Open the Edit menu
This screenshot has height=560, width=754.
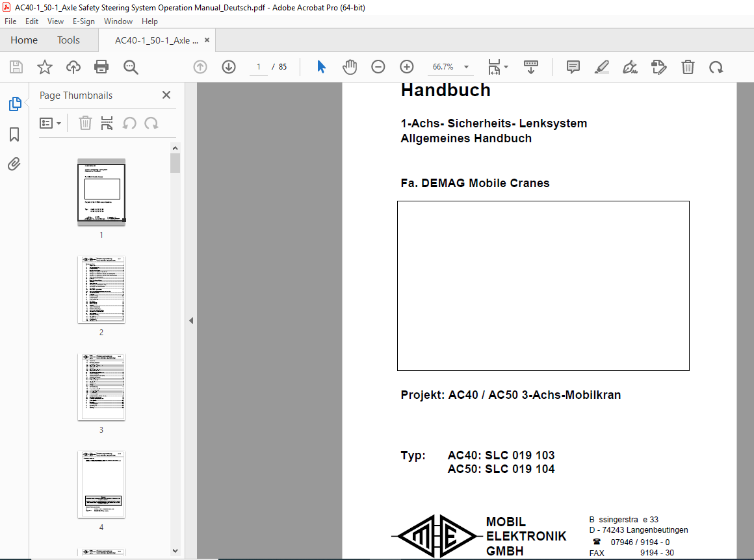(x=32, y=21)
